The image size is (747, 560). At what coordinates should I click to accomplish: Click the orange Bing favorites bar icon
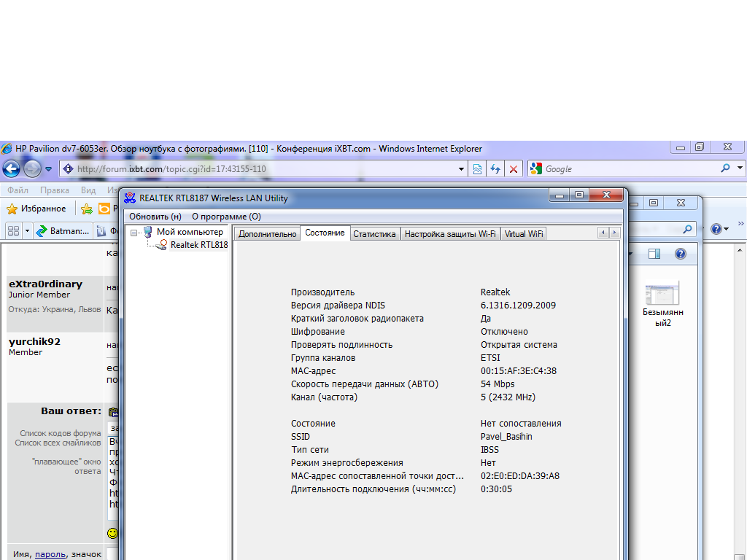pos(104,209)
